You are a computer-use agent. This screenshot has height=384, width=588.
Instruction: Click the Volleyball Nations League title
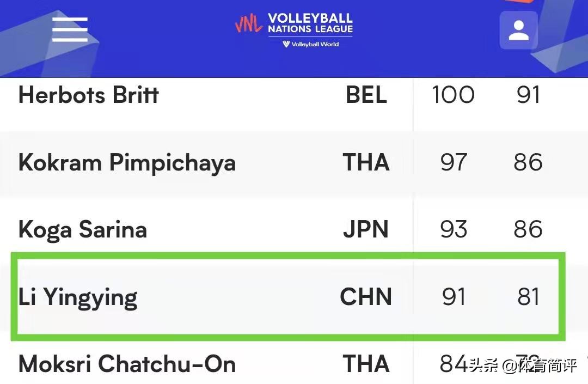click(310, 23)
